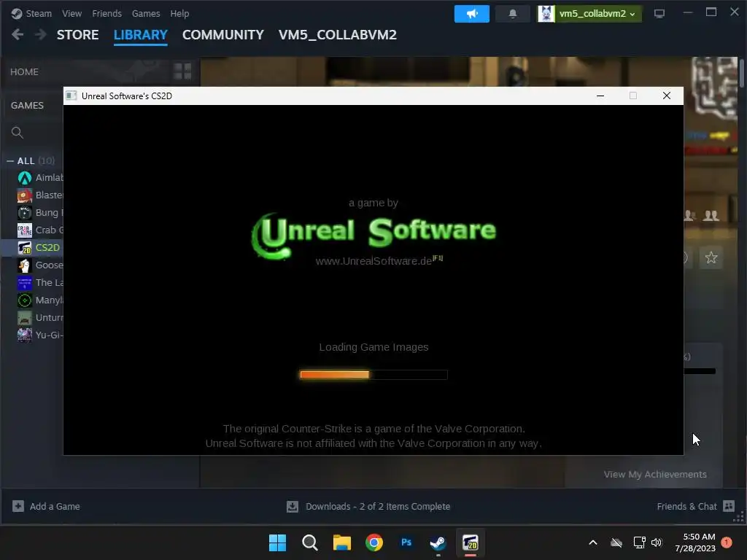Click the network tray icon

coord(639,542)
